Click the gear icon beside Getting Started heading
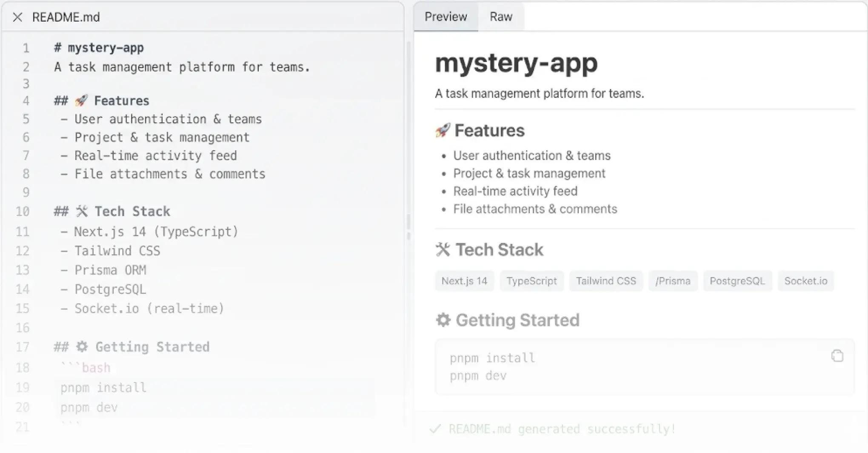868x453 pixels. pos(443,320)
